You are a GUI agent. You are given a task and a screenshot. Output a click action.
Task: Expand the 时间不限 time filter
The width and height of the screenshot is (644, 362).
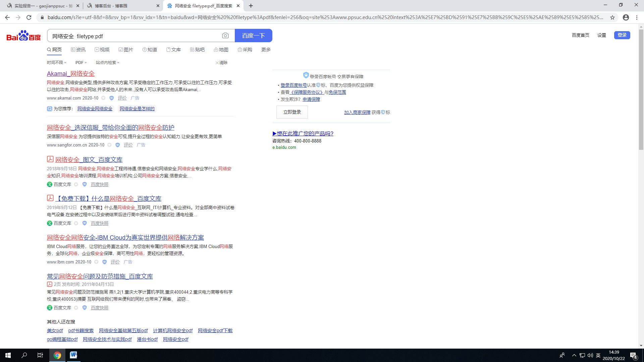tap(56, 63)
